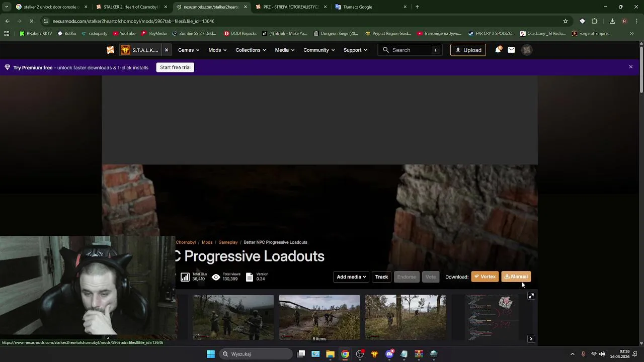644x362 pixels.
Task: Expand the Games menu
Action: pos(189,50)
